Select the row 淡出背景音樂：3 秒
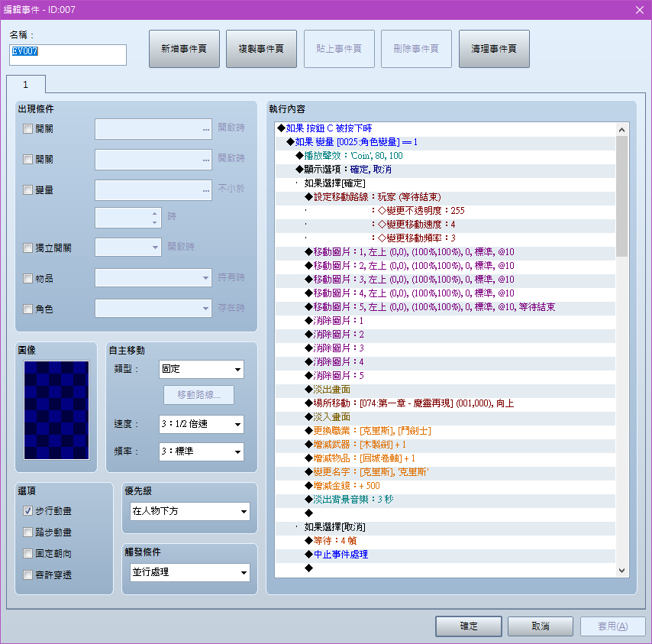The image size is (652, 644). pos(445,499)
